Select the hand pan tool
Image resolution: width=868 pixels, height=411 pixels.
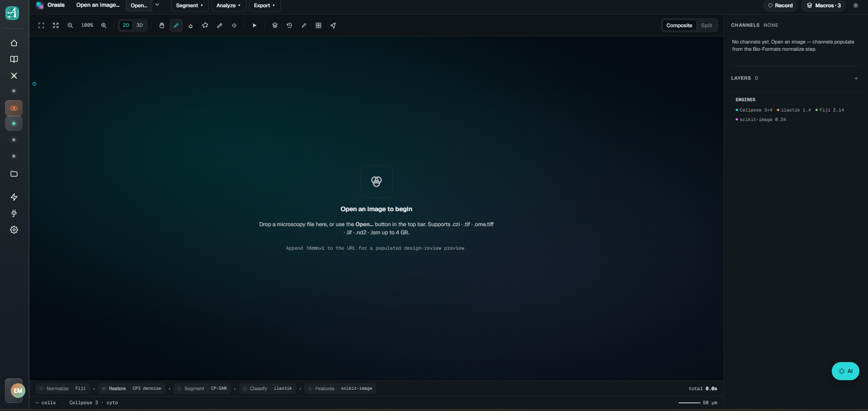[162, 25]
